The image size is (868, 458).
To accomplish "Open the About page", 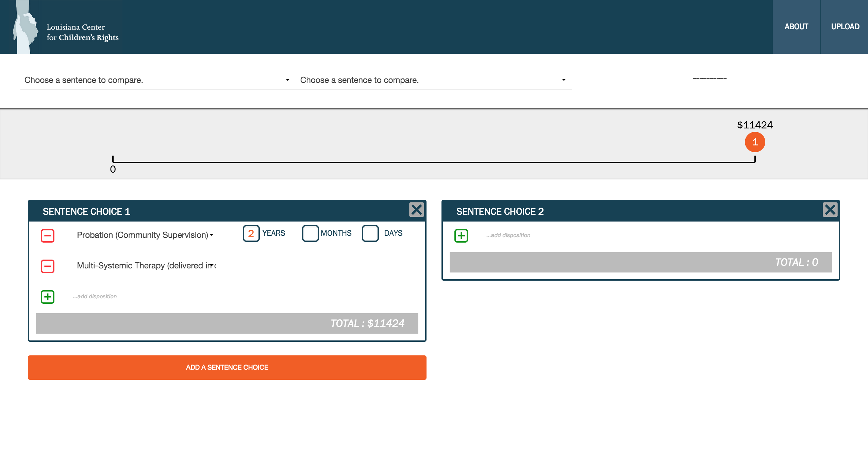I will point(796,27).
